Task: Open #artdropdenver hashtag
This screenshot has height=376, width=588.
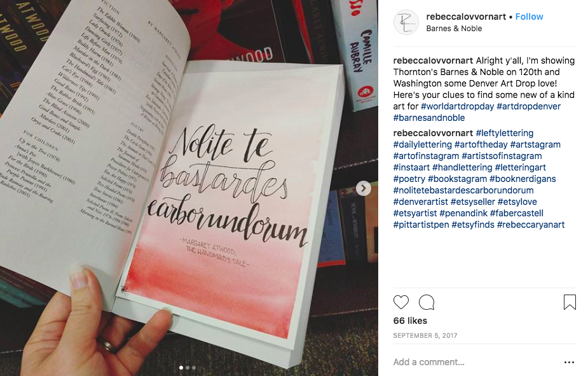Action: point(528,106)
